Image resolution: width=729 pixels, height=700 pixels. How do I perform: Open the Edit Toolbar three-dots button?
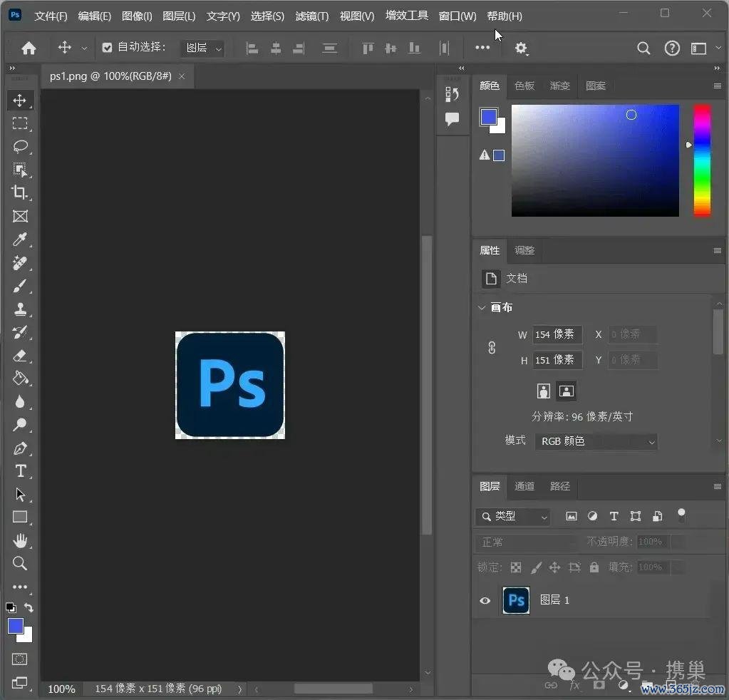coord(20,587)
